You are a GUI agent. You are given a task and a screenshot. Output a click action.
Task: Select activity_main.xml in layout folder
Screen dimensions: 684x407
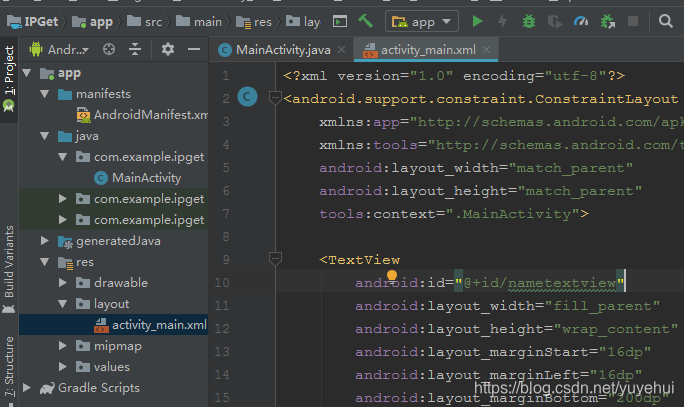[x=150, y=325]
